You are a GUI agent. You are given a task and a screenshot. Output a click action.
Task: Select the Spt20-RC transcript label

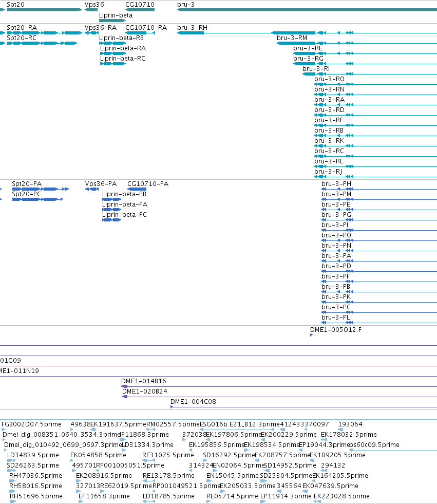point(22,38)
